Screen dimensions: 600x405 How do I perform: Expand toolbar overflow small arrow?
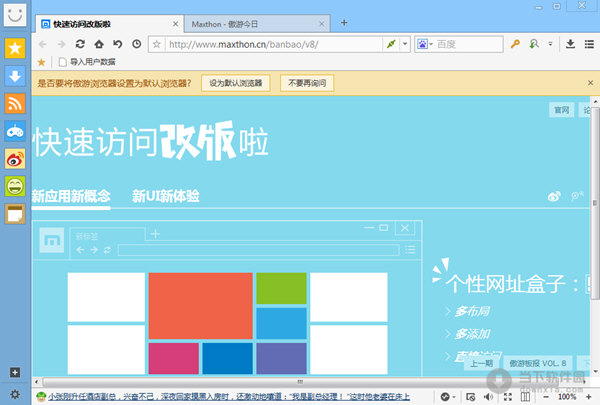click(x=550, y=44)
